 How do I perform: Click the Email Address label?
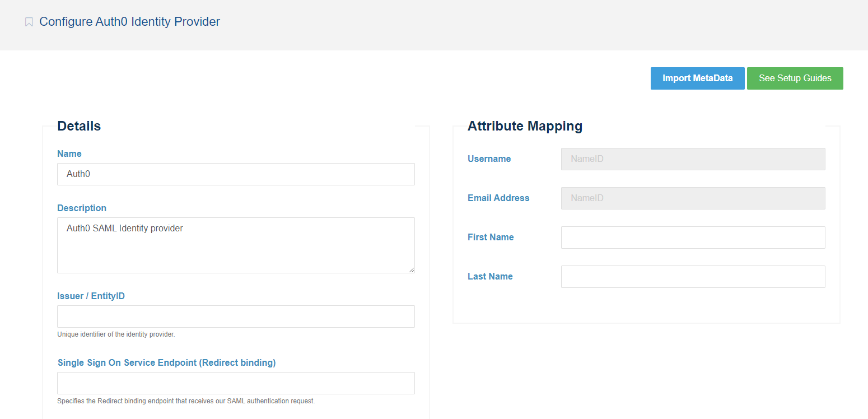[498, 198]
